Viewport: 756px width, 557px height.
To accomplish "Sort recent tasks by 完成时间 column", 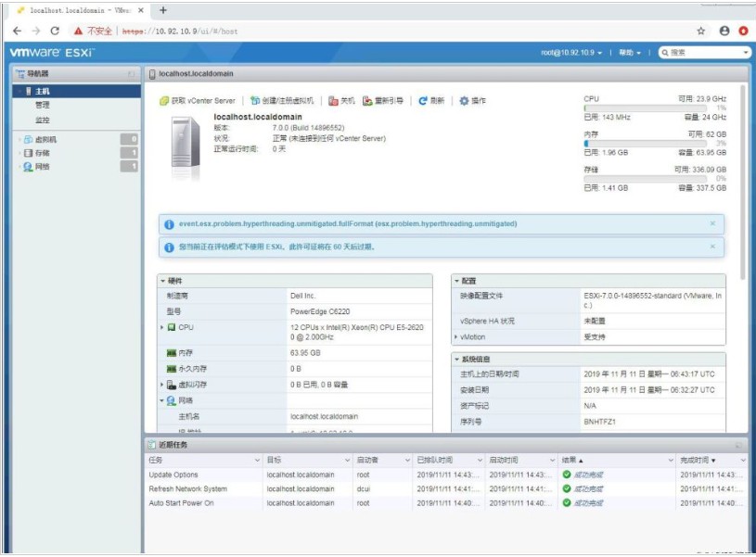I will (697, 460).
